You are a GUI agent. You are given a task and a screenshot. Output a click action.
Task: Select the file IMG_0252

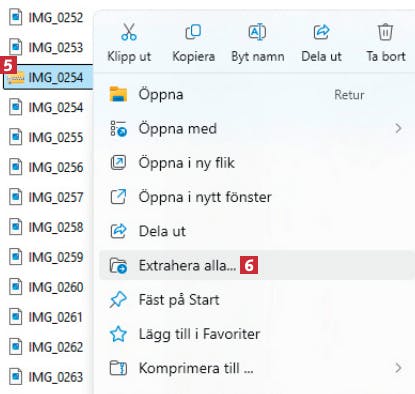[46, 17]
